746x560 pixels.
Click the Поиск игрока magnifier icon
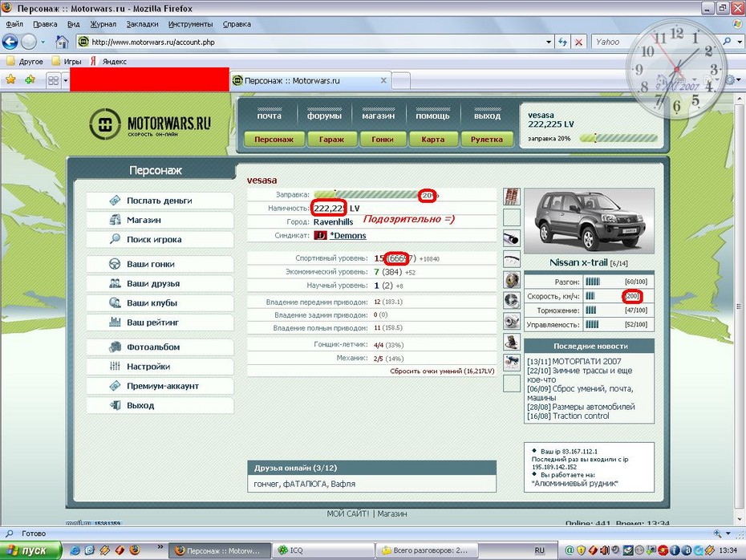pyautogui.click(x=115, y=239)
